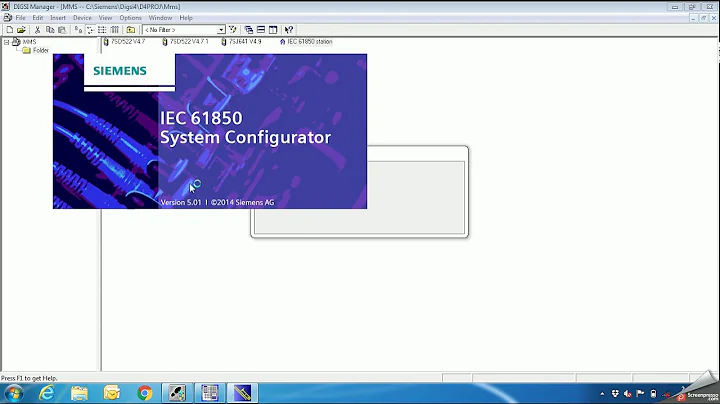This screenshot has height=404, width=720.
Task: Click the device tray icon beside the flag
Action: tap(653, 394)
